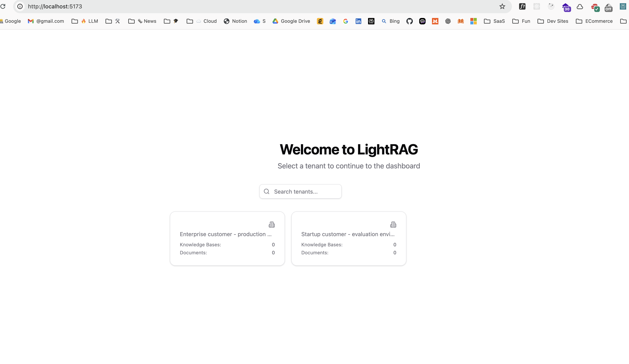
Task: Click the Search tenants input field
Action: point(305,191)
